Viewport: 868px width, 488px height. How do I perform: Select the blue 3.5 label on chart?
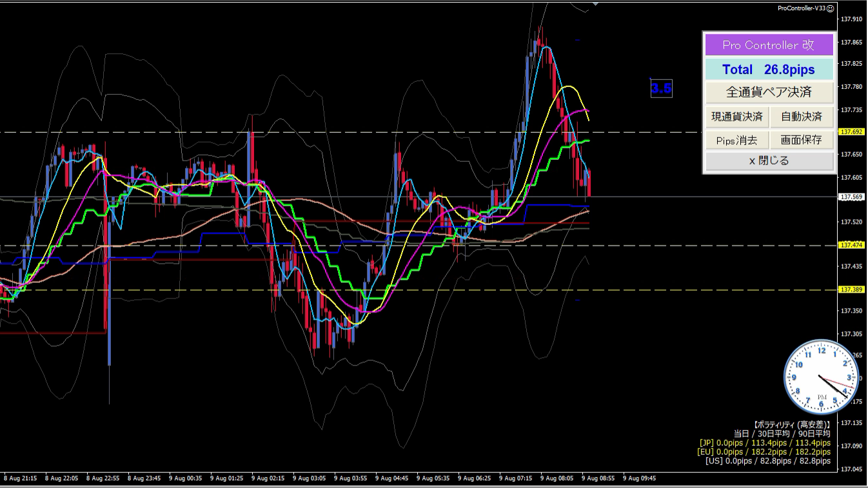tap(661, 88)
